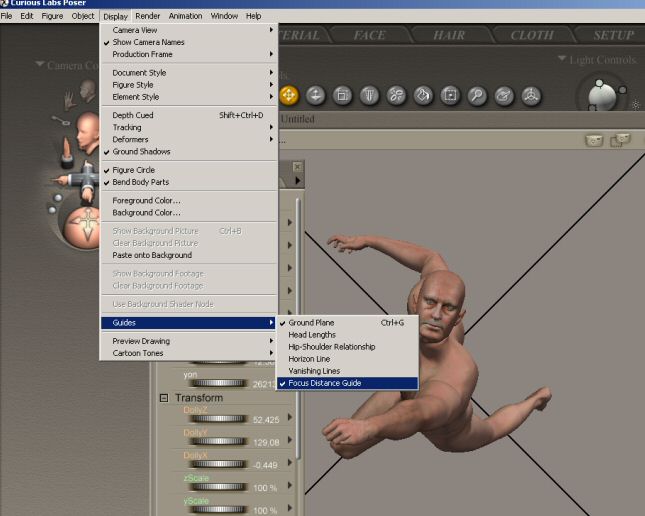The height and width of the screenshot is (516, 645).
Task: Toggle Depth Cued display
Action: click(x=189, y=115)
